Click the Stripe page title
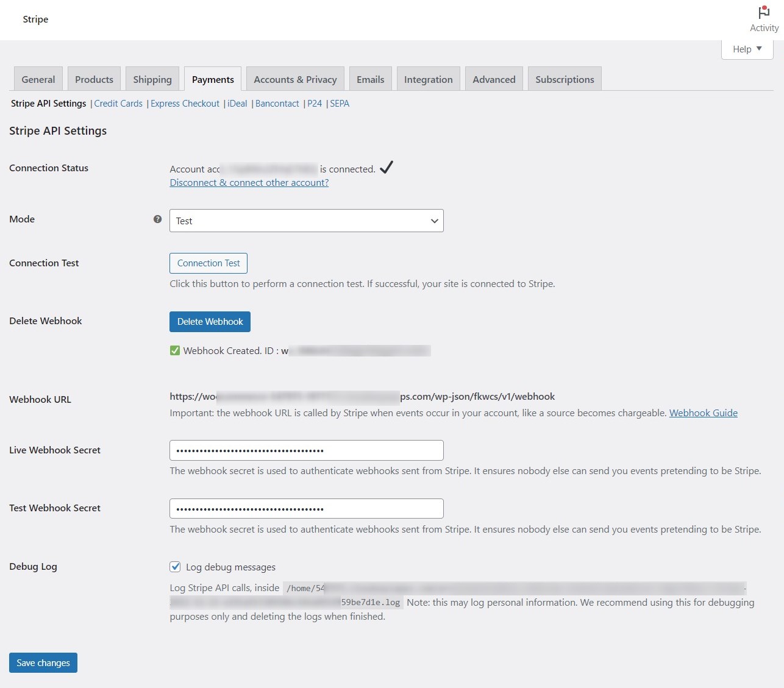 35,20
